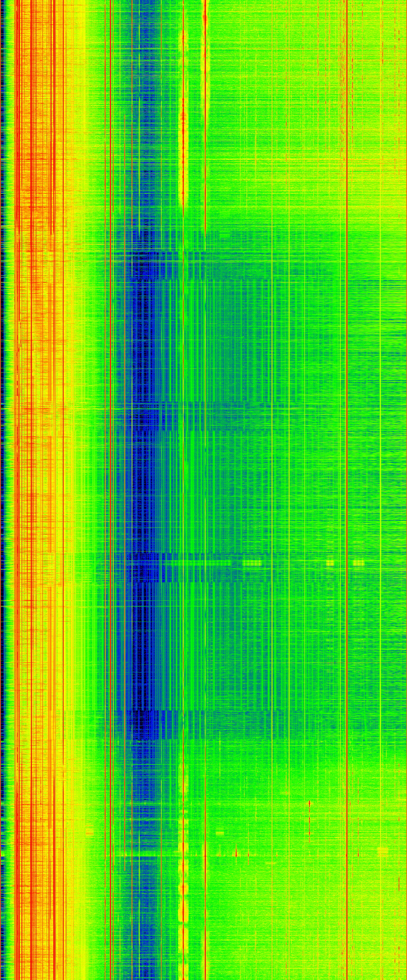Click the bright green region in lower right
Image resolution: width=407 pixels, height=980 pixels.
pos(285,913)
